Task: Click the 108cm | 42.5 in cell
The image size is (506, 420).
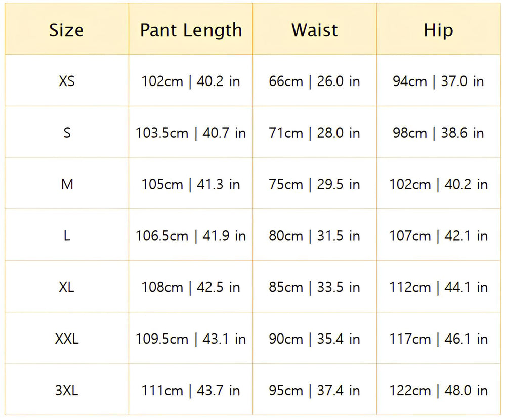Action: pyautogui.click(x=191, y=287)
